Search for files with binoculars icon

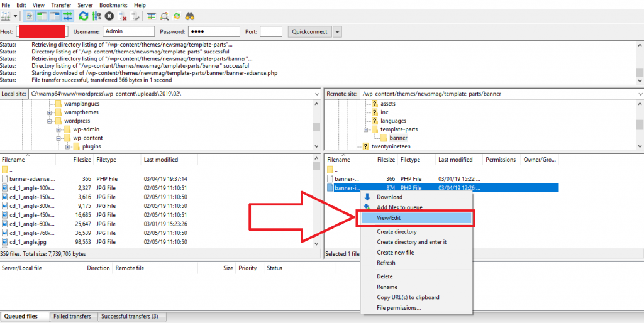pos(190,16)
